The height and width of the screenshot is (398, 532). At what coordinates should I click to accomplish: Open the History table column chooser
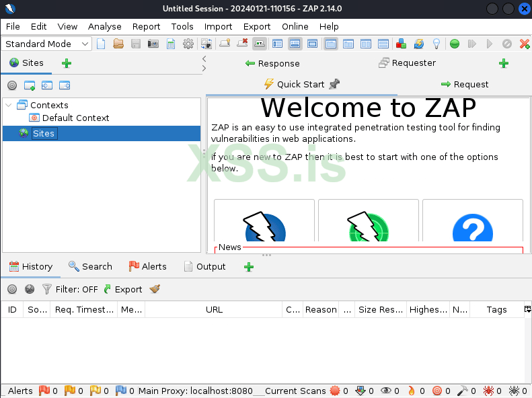tap(527, 309)
